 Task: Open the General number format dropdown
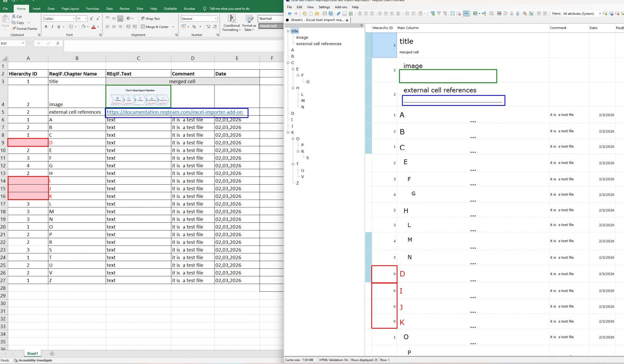click(215, 19)
